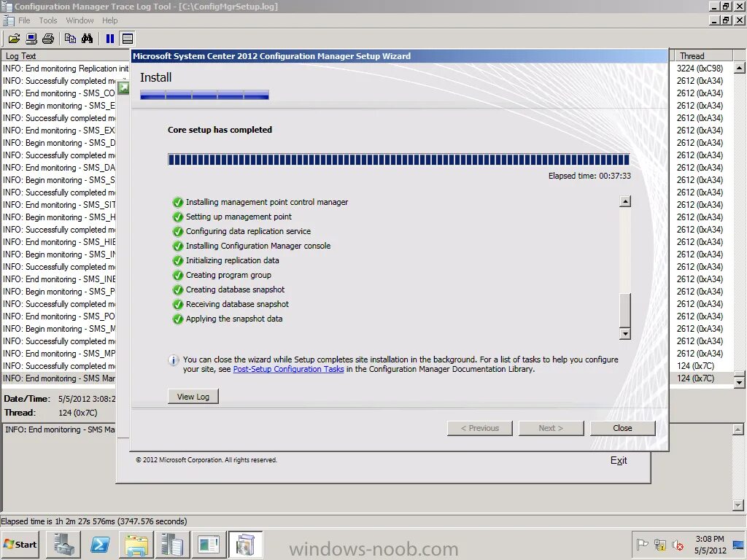Click the blue information icon beside wizard note
The image size is (747, 560).
[x=174, y=360]
